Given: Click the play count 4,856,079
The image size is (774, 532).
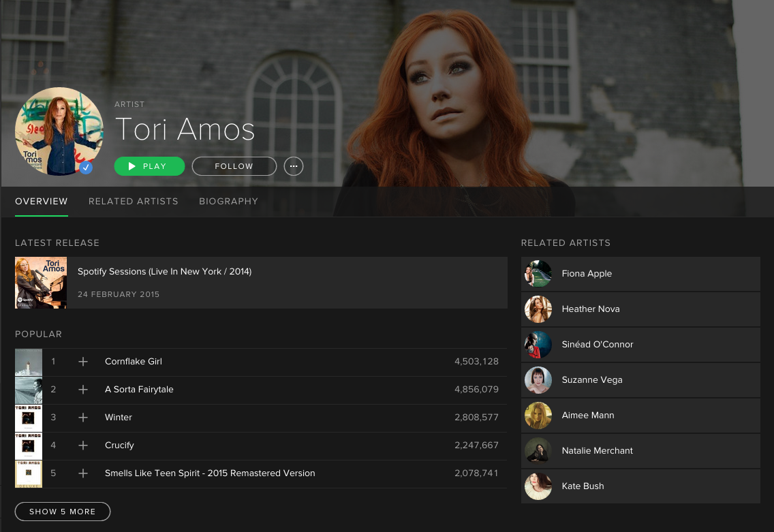Looking at the screenshot, I should tap(476, 390).
